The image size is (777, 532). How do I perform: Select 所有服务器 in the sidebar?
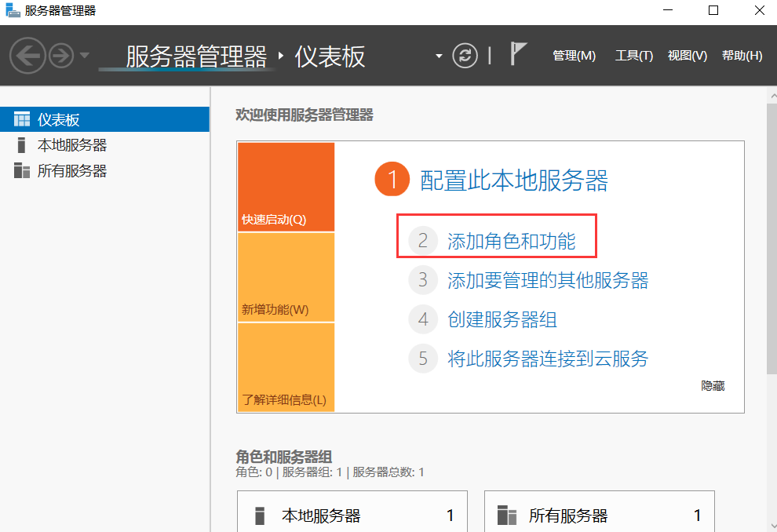click(104, 171)
